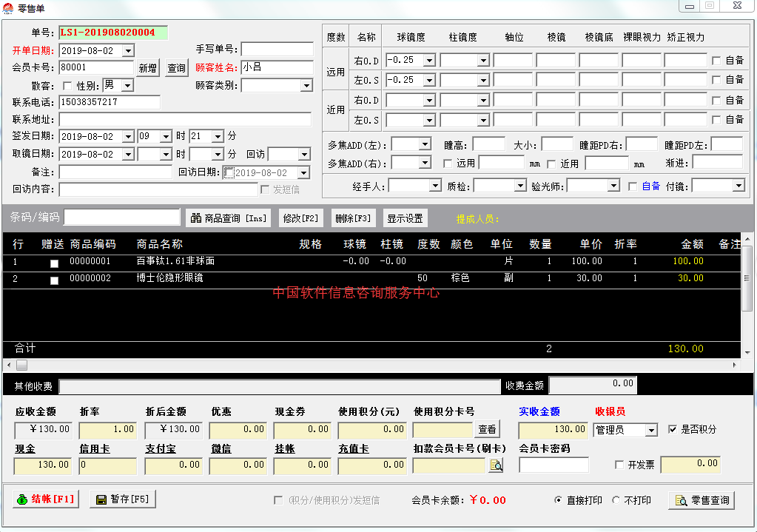The image size is (757, 532).
Task: Open 左O.S 远用 球镜度 dropdown
Action: point(429,80)
